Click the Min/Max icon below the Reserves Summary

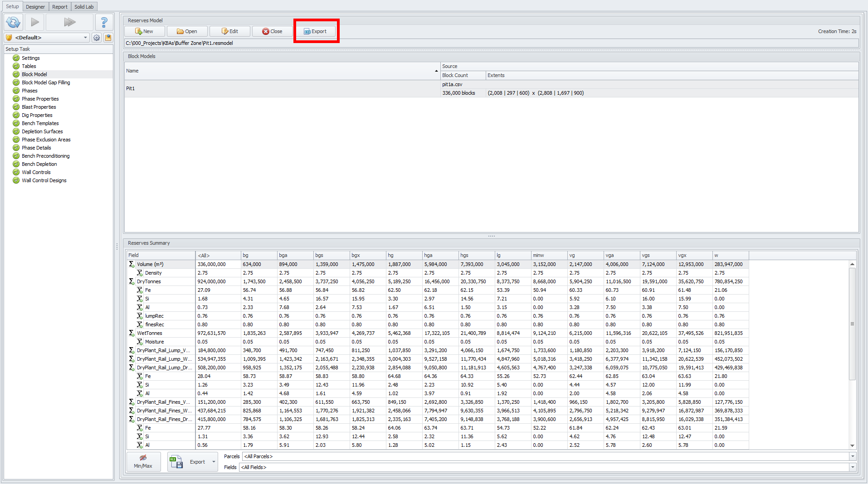(x=143, y=461)
